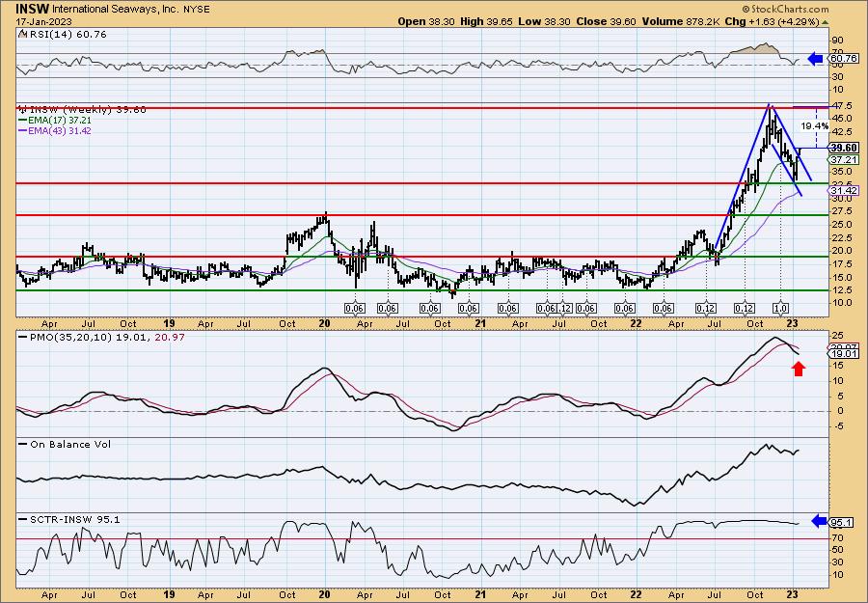Click the 19.01 PMO axis value tag
The height and width of the screenshot is (603, 868).
844,354
